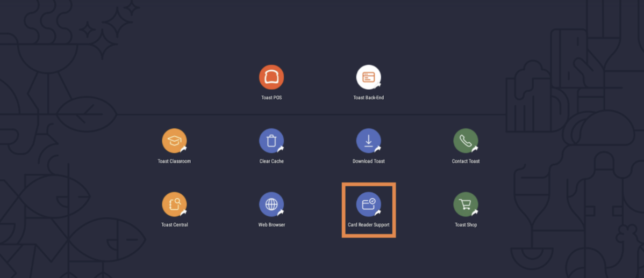Viewport: 644px width, 278px height.
Task: Select the "Toast Central" text label
Action: (174, 225)
